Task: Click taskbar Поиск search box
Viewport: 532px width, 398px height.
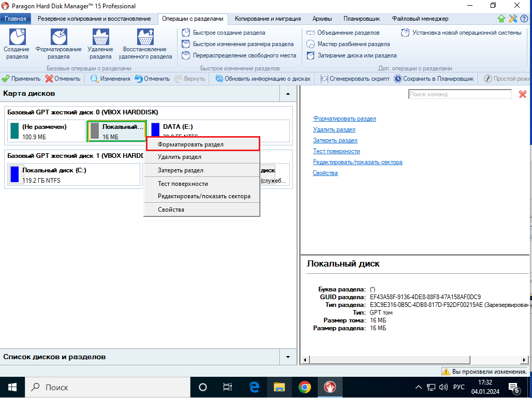Action: 108,387
